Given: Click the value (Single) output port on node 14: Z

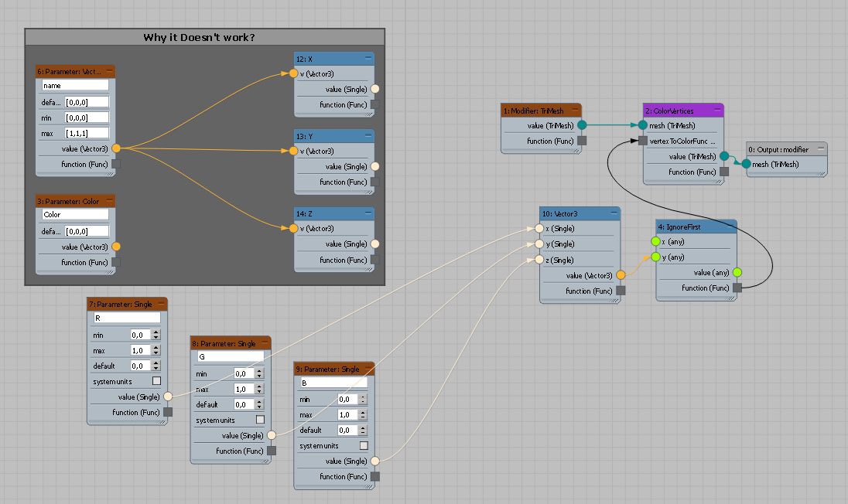Looking at the screenshot, I should pyautogui.click(x=374, y=244).
